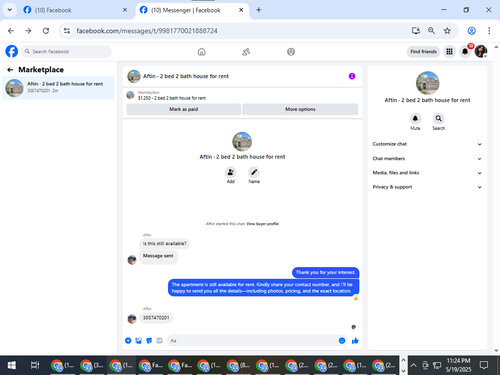Mute the conversation in side panel
This screenshot has width=500, height=375.
(415, 118)
